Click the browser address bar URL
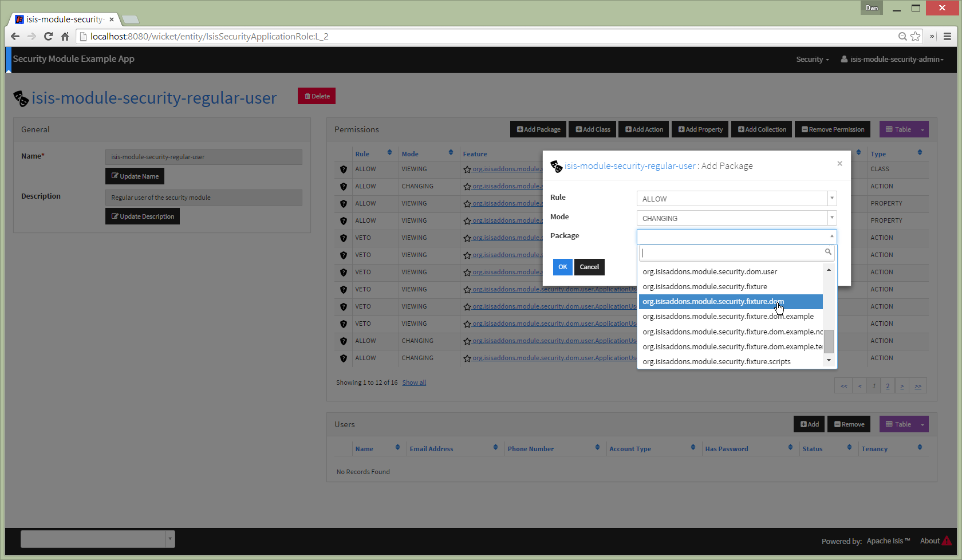This screenshot has height=560, width=962. tap(209, 36)
